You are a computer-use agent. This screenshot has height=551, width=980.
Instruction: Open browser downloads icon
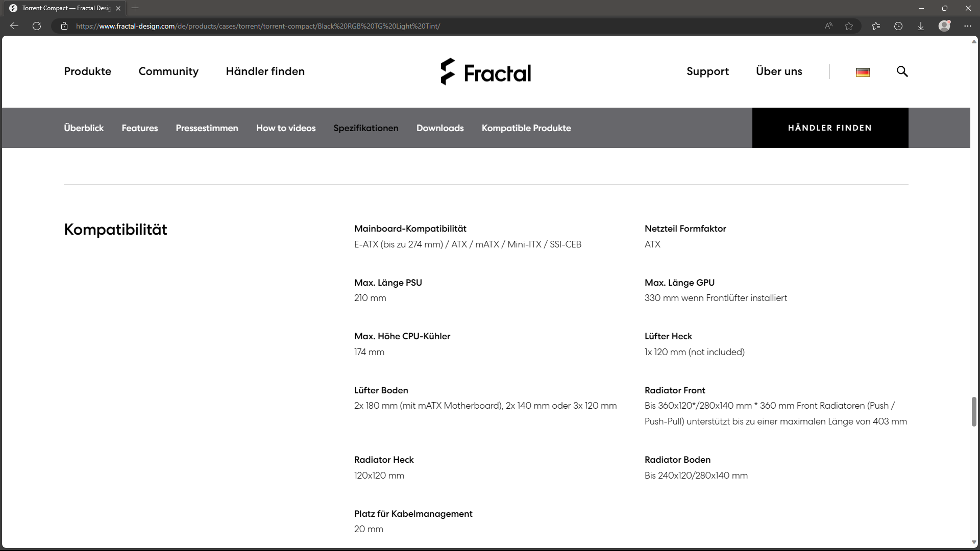click(x=921, y=26)
